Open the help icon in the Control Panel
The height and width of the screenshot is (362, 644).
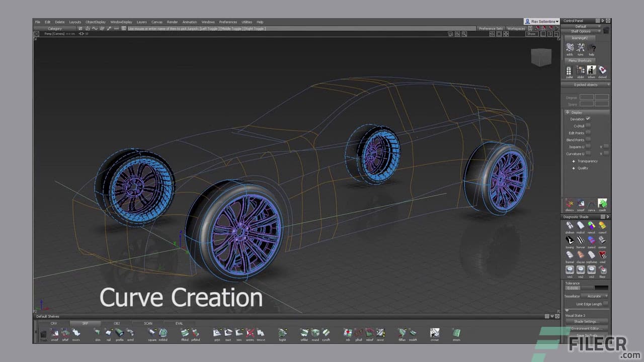(593, 48)
